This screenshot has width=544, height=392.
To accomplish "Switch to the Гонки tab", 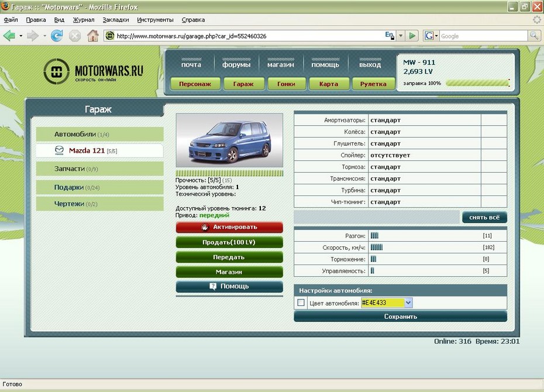I will [286, 84].
